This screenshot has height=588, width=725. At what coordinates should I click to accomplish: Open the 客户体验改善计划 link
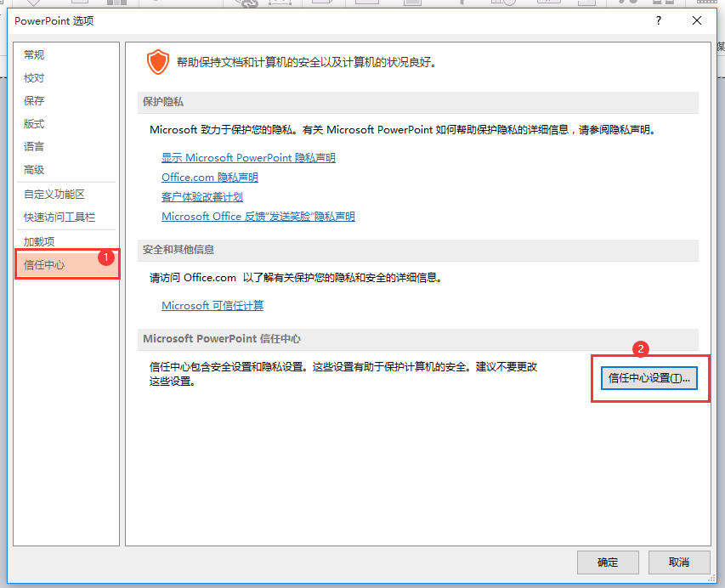click(x=202, y=197)
